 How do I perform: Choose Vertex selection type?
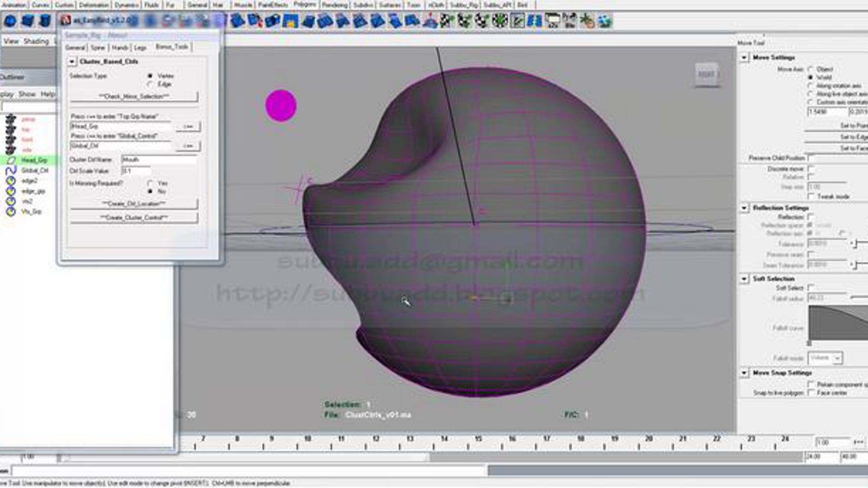point(150,76)
